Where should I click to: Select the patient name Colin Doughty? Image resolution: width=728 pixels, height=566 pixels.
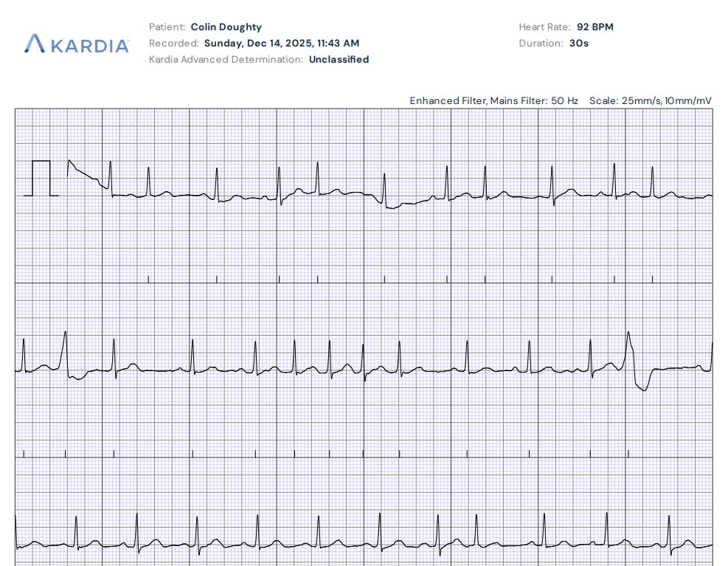tap(225, 27)
